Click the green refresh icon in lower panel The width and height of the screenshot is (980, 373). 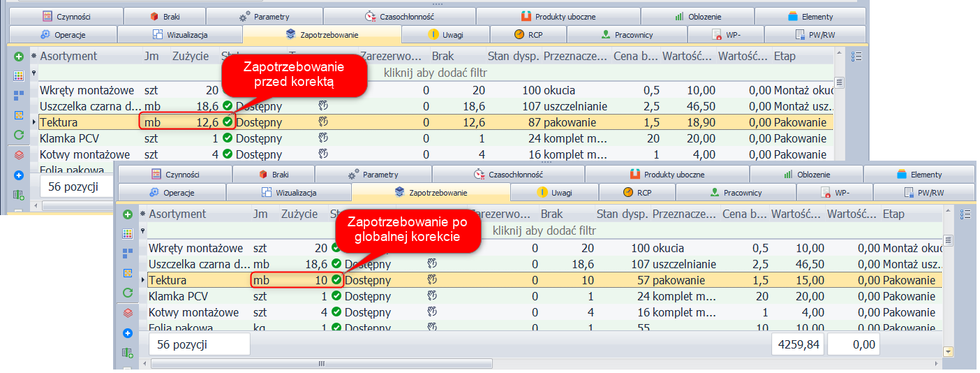pos(128,293)
